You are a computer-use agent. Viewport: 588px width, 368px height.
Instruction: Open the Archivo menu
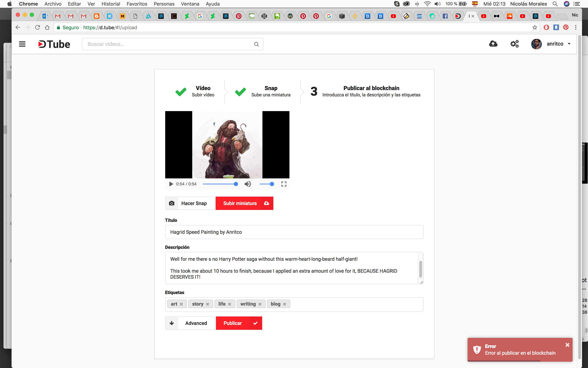(x=53, y=4)
